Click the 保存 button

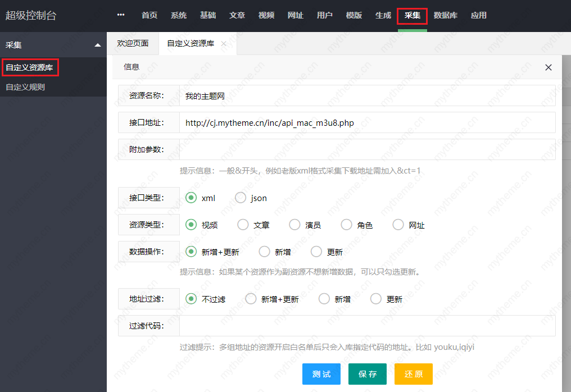point(367,373)
